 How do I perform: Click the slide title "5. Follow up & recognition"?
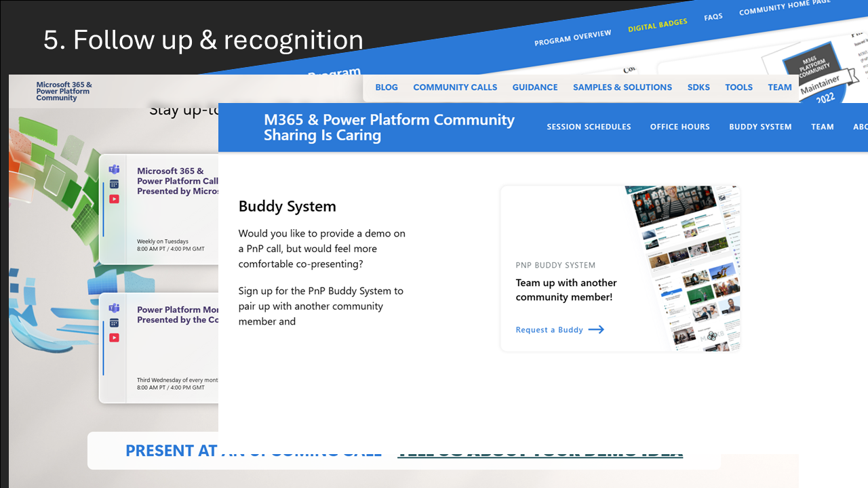click(x=203, y=40)
